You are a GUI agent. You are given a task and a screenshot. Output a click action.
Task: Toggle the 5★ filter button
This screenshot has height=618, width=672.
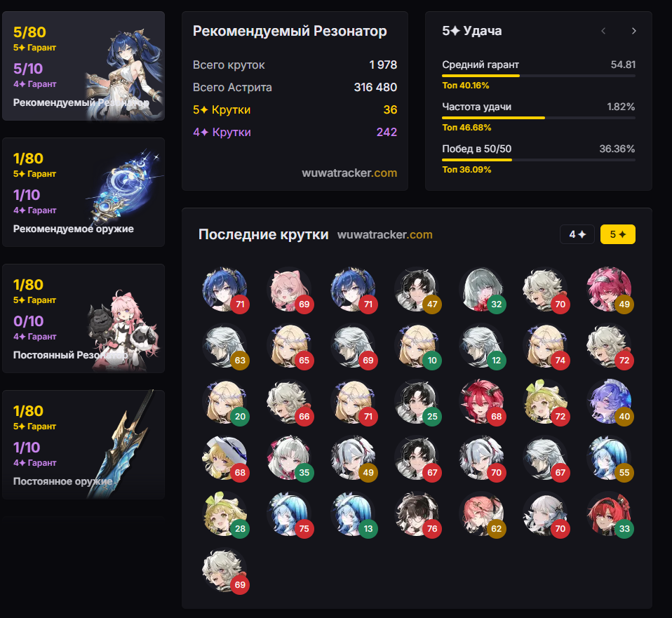(617, 234)
